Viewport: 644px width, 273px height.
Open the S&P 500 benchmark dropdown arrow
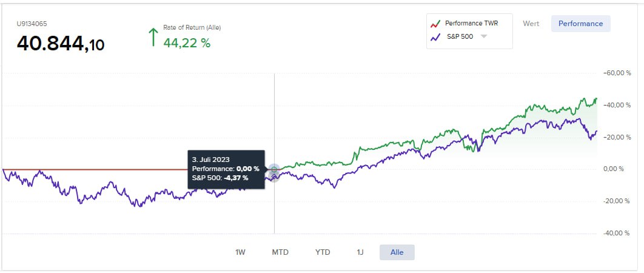click(484, 36)
